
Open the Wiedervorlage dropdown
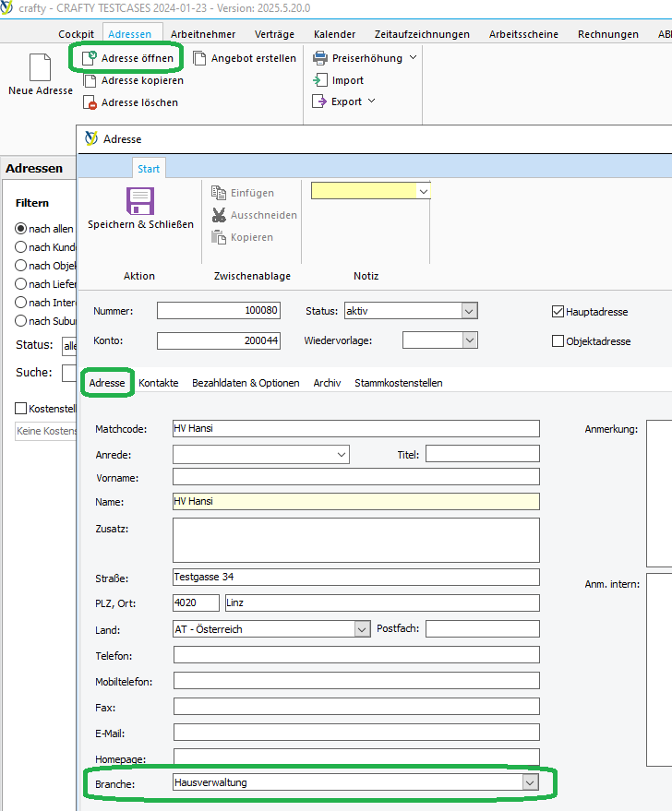coord(469,340)
